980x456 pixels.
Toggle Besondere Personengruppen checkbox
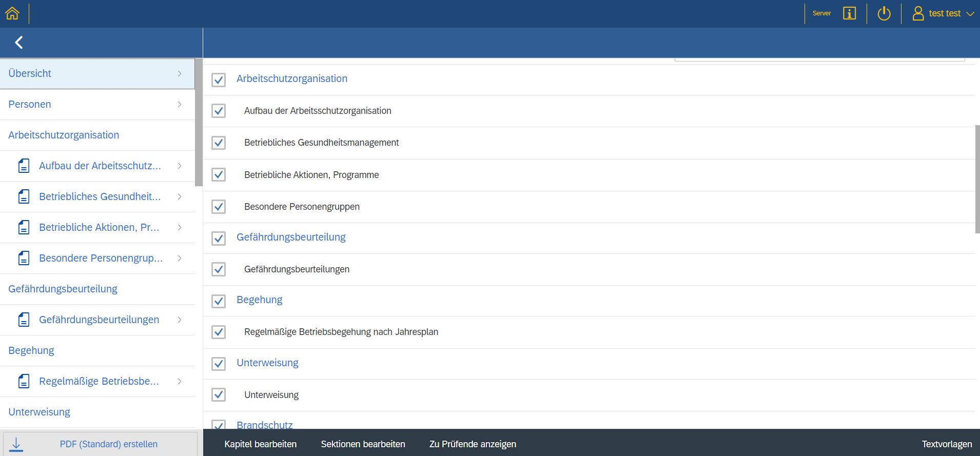219,207
